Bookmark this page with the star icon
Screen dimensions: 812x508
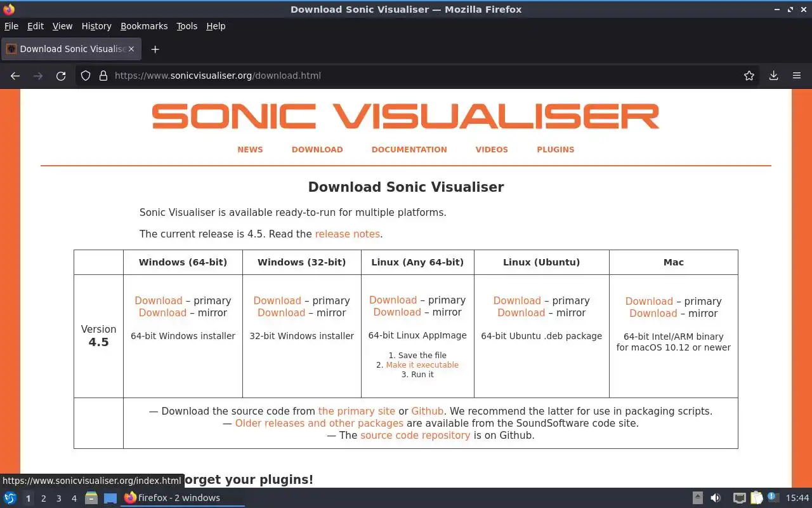749,76
